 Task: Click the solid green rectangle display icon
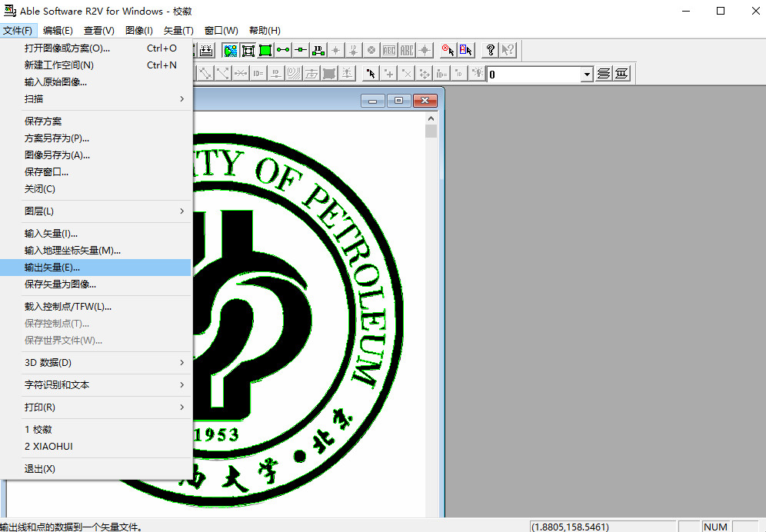coord(265,50)
